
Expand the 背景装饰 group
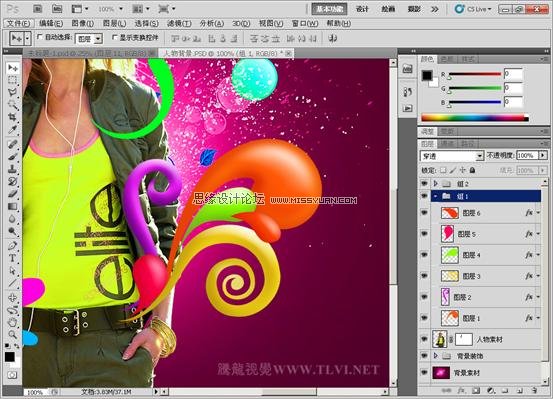coord(436,356)
